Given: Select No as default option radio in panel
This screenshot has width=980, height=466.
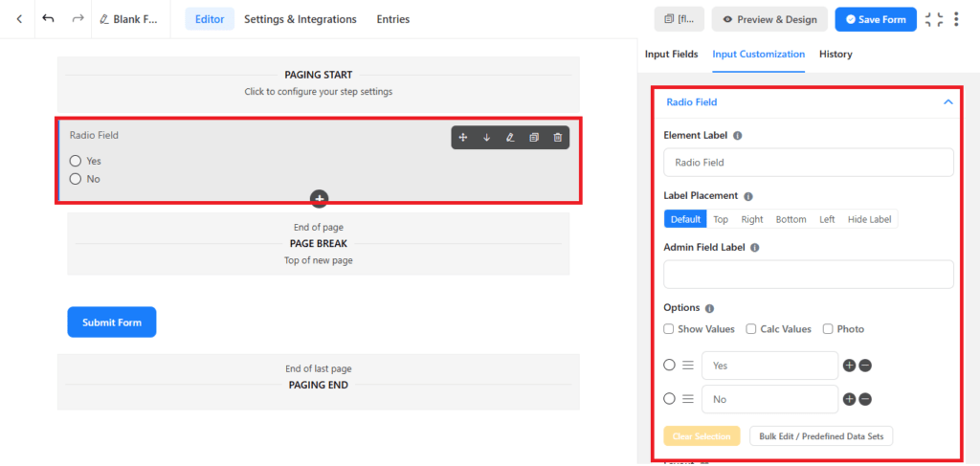Looking at the screenshot, I should (x=669, y=398).
